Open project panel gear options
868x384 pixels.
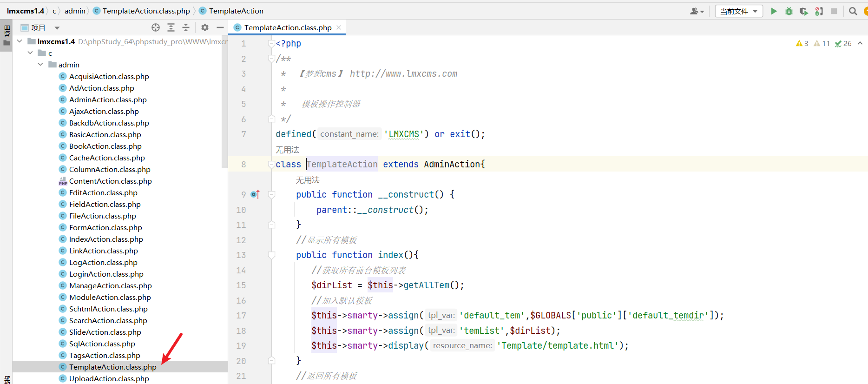pos(205,27)
